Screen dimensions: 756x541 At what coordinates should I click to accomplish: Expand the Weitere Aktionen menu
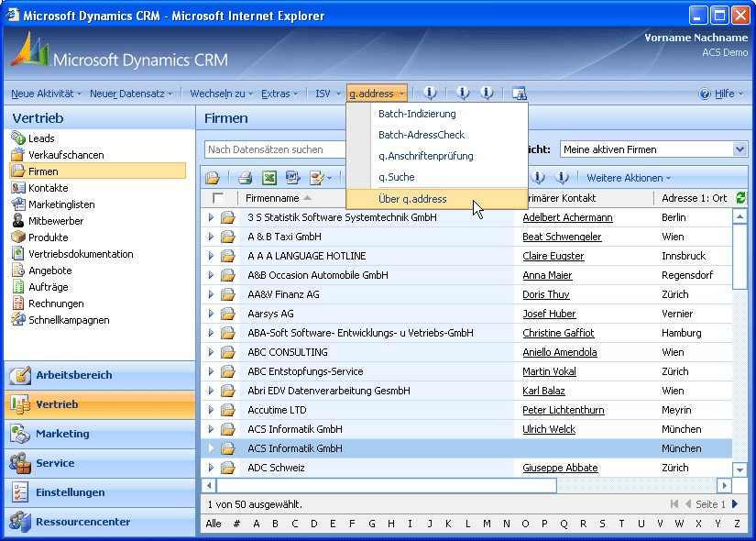pos(629,178)
